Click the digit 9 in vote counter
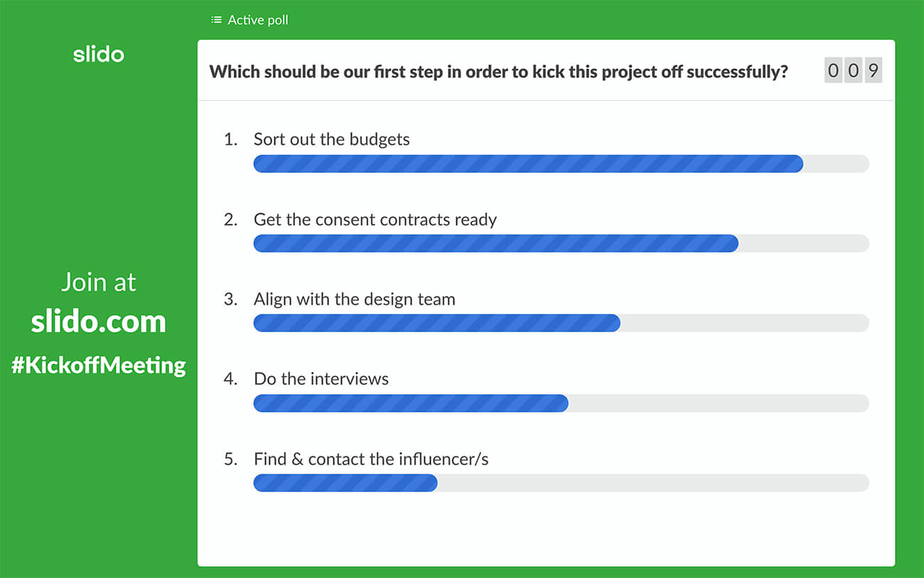 click(x=874, y=71)
